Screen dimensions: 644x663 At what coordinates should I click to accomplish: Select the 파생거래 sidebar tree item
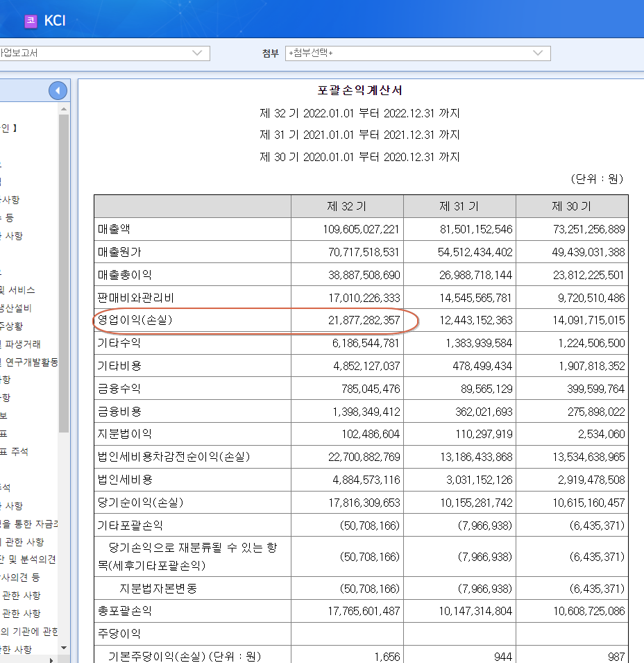coord(21,344)
